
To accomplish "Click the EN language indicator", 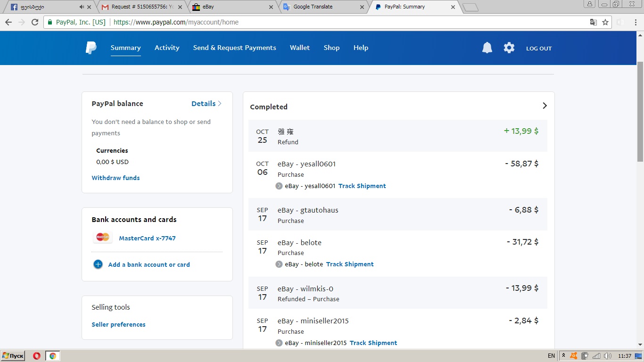I will click(551, 356).
